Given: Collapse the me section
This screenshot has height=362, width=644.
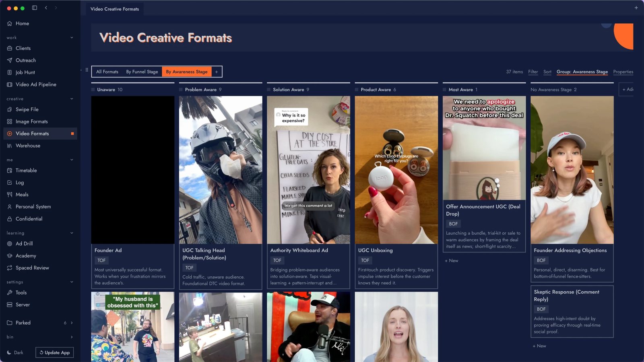Looking at the screenshot, I should pyautogui.click(x=72, y=160).
